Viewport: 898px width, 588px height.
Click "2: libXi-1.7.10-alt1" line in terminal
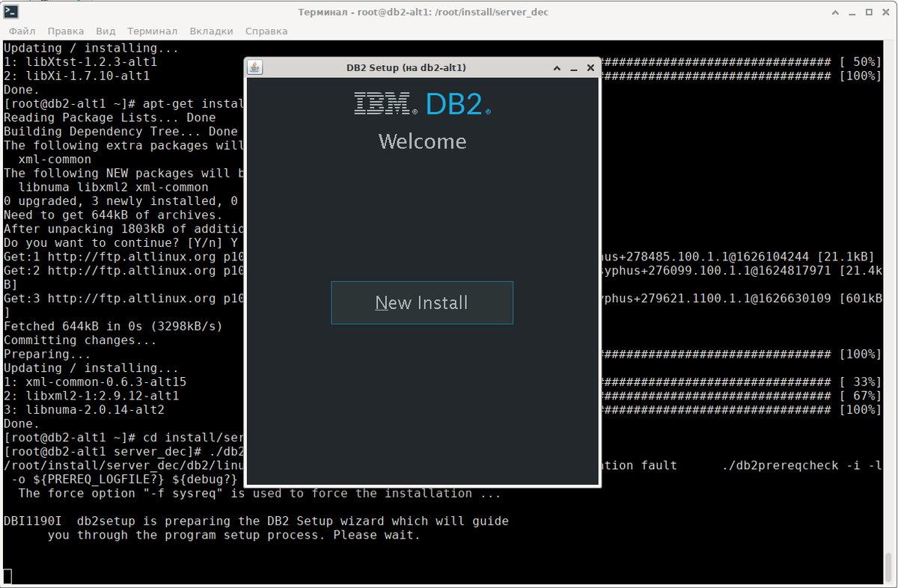[77, 76]
